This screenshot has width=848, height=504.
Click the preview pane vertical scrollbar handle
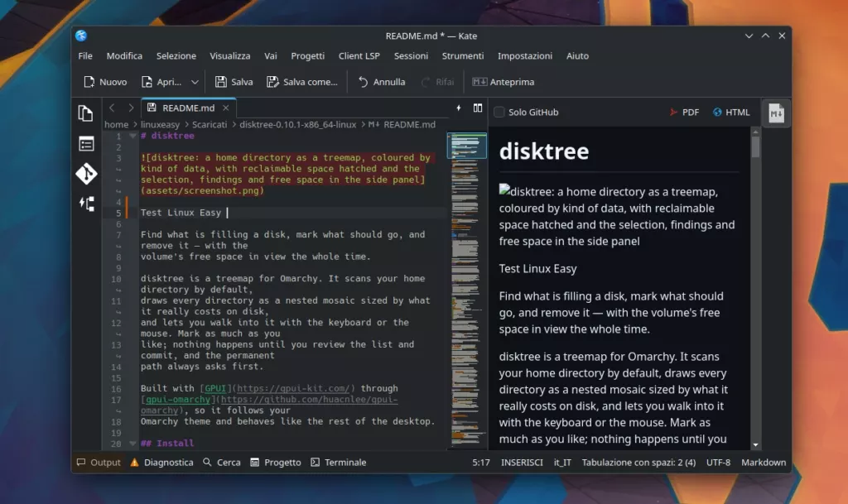pos(755,147)
